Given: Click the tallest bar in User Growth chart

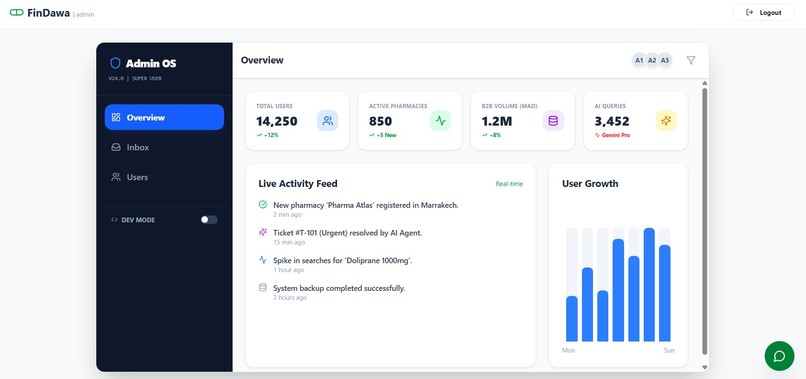Looking at the screenshot, I should coord(649,284).
